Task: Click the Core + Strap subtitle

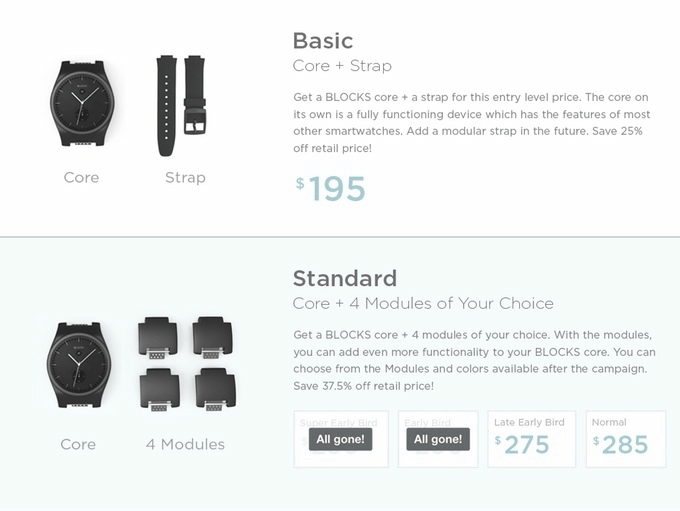Action: click(342, 66)
